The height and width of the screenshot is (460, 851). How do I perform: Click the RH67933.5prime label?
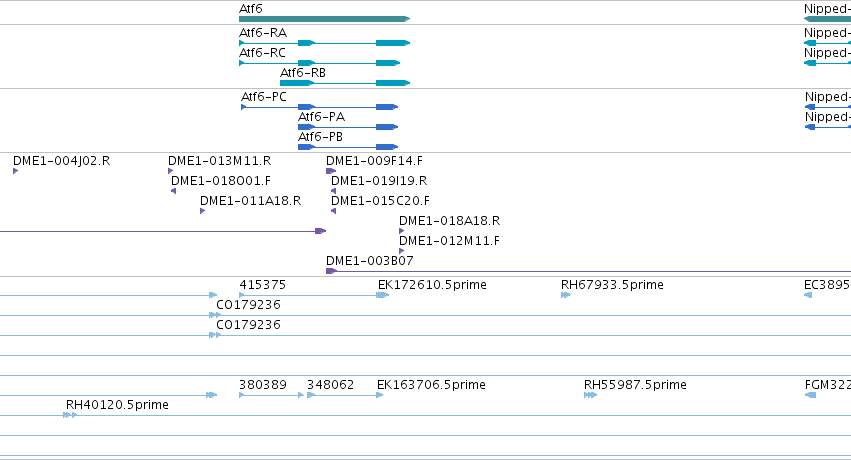(612, 285)
